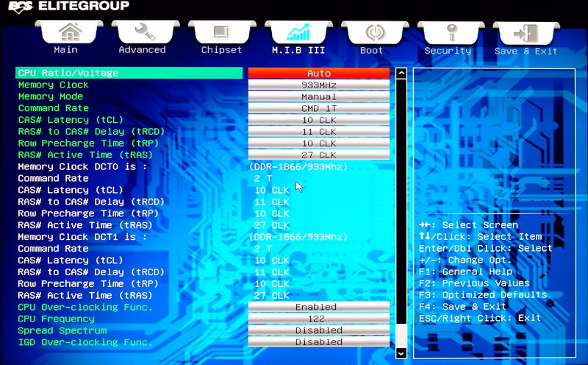
Task: Select the green Memory Clock label
Action: (53, 85)
